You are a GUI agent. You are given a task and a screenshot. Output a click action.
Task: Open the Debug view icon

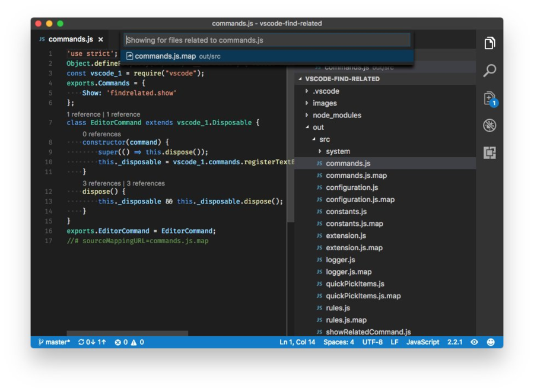(x=490, y=126)
